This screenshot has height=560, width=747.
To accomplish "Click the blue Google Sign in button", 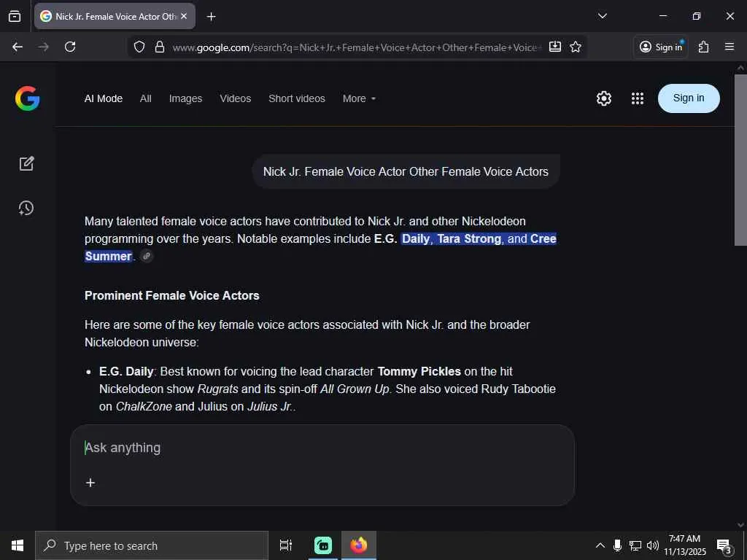I will (689, 98).
